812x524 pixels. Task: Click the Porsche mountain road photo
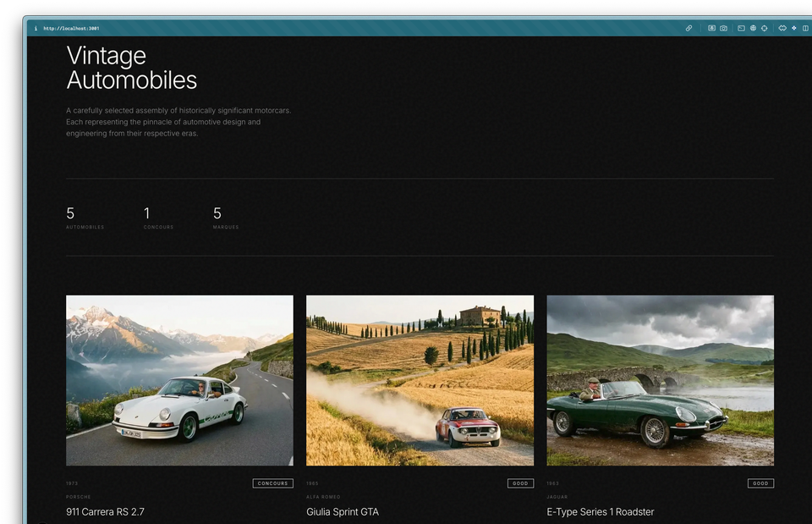pyautogui.click(x=178, y=379)
